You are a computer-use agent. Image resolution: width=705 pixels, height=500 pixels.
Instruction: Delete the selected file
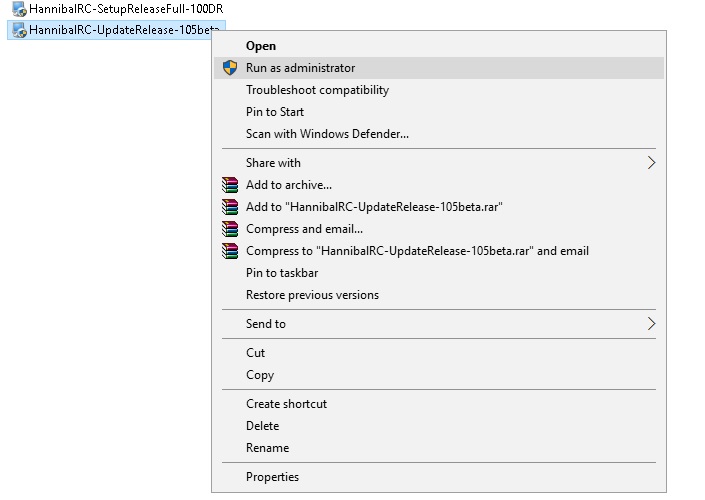point(263,426)
